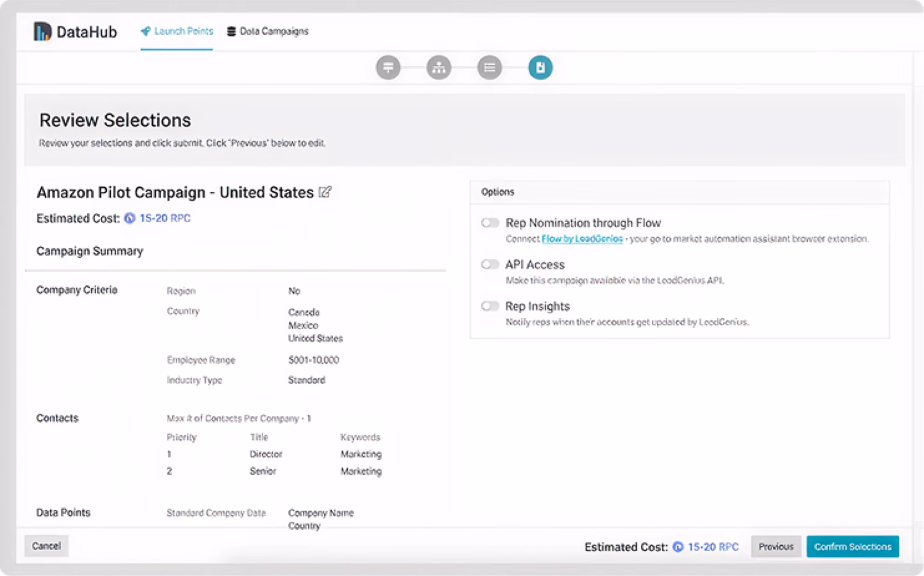Select the filter criteria step icon in the stepper
This screenshot has width=924, height=576.
coord(388,67)
